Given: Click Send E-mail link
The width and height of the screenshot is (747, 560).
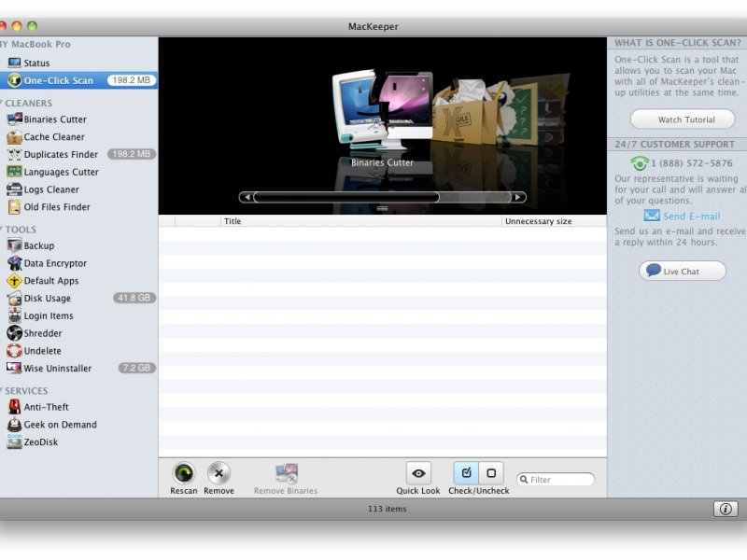Looking at the screenshot, I should click(x=692, y=217).
